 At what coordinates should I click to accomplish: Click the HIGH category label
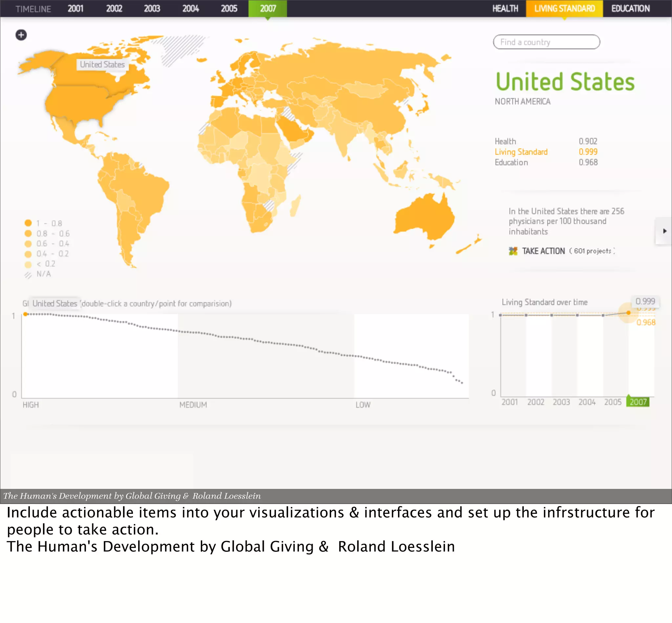click(31, 405)
